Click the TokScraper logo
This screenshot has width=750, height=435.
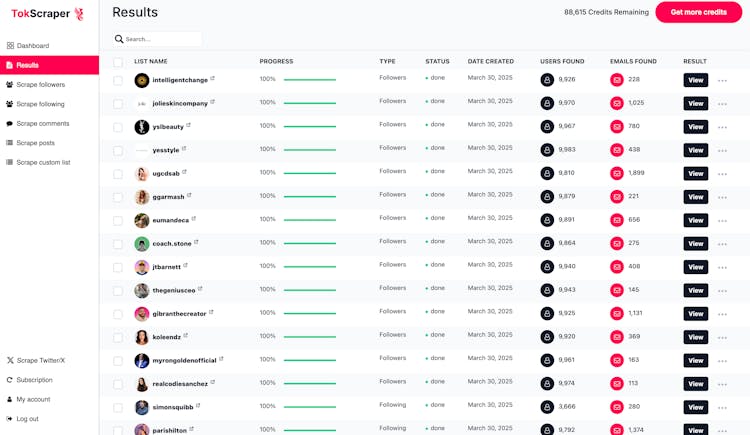click(48, 14)
